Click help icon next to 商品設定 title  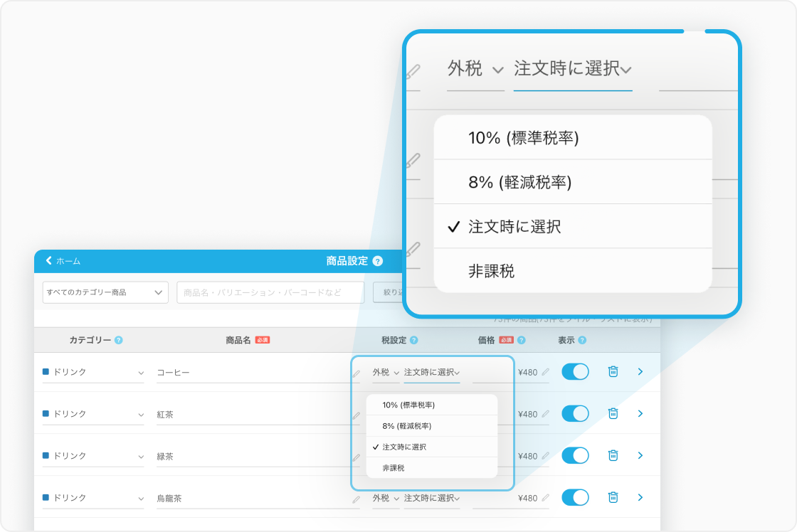tap(377, 261)
